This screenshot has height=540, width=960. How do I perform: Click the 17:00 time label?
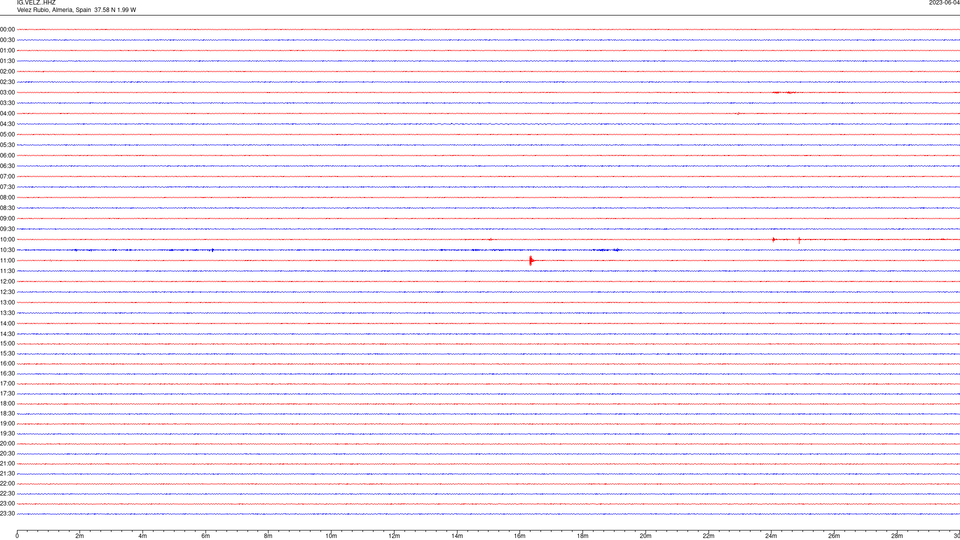coord(7,384)
